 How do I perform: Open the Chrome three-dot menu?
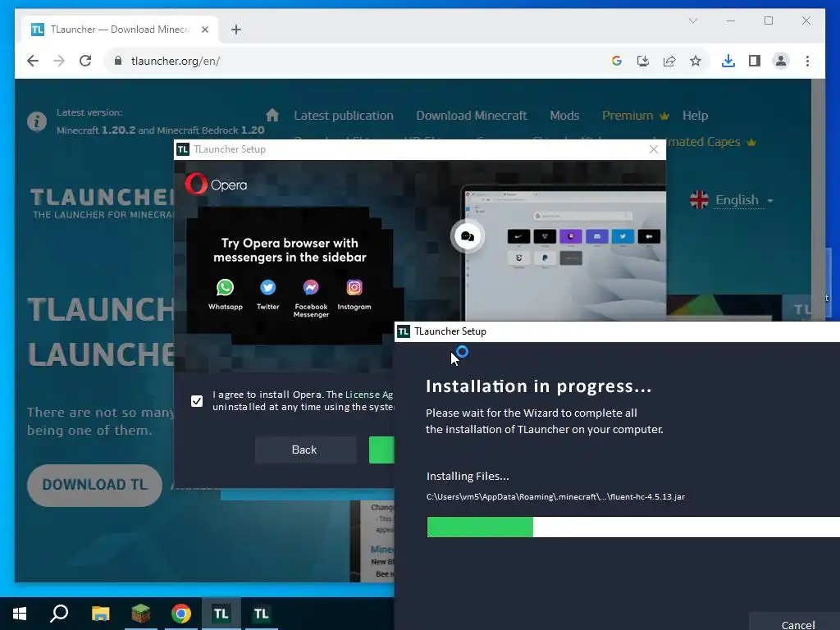click(x=807, y=61)
